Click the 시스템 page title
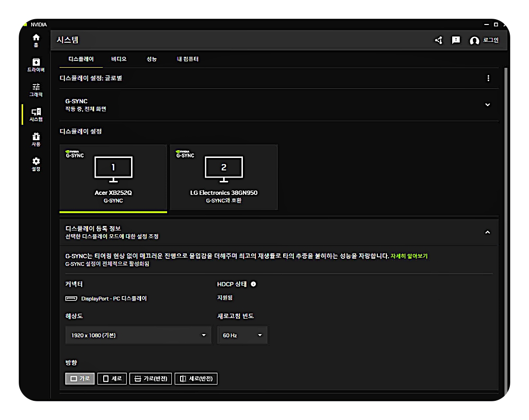 point(68,40)
